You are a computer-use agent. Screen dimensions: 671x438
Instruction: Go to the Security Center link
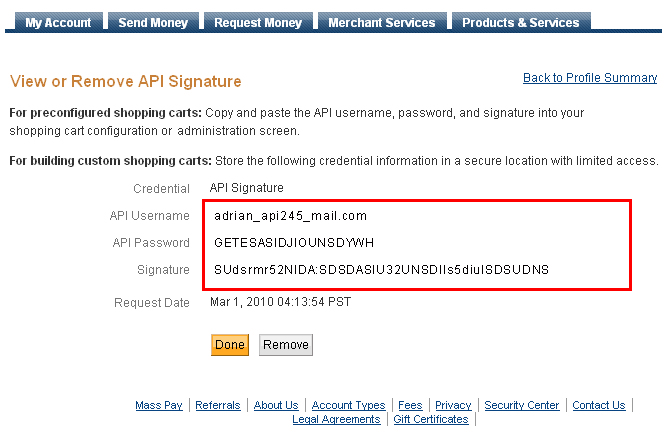(522, 405)
